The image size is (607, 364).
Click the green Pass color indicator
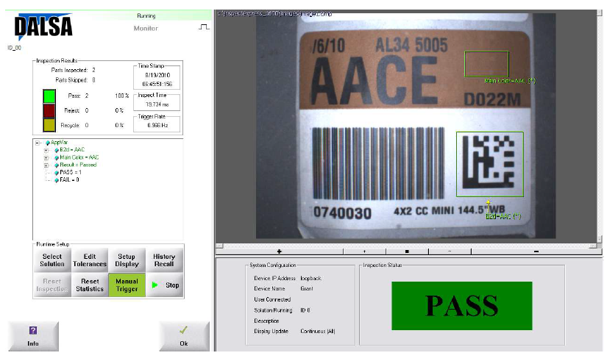49,96
